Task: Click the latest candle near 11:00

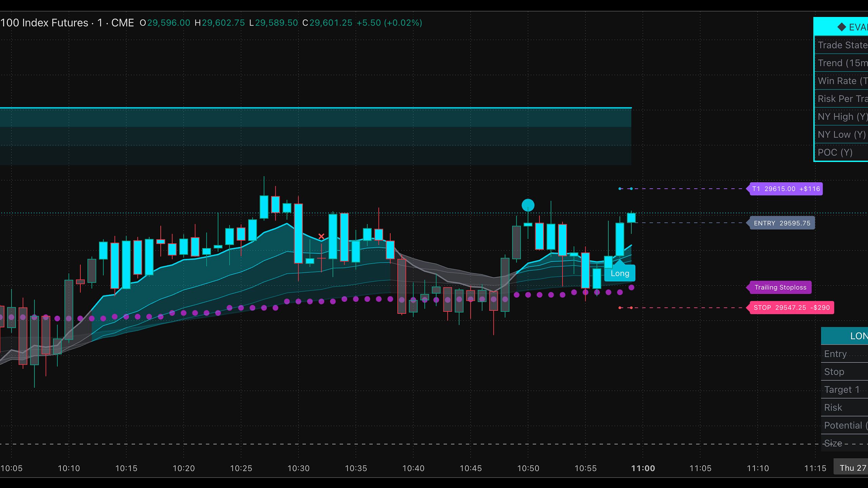Action: pyautogui.click(x=631, y=218)
